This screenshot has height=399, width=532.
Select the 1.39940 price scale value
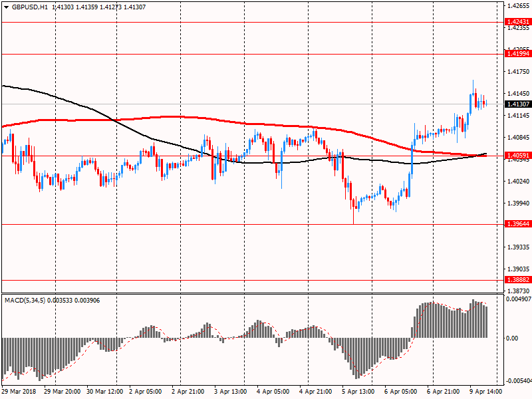519,203
